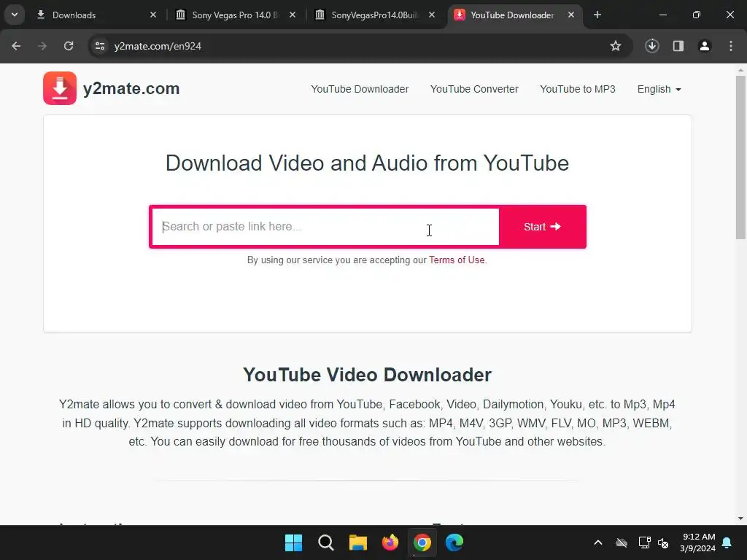Screen dimensions: 747x560
Task: Select YouTube to MP3 menu link
Action: (578, 89)
